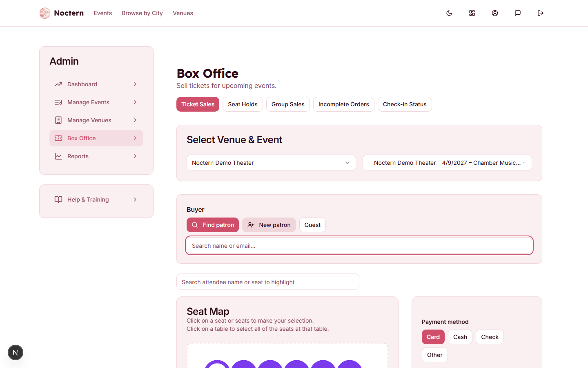
Task: Expand Manage Venues chevron
Action: pos(135,120)
